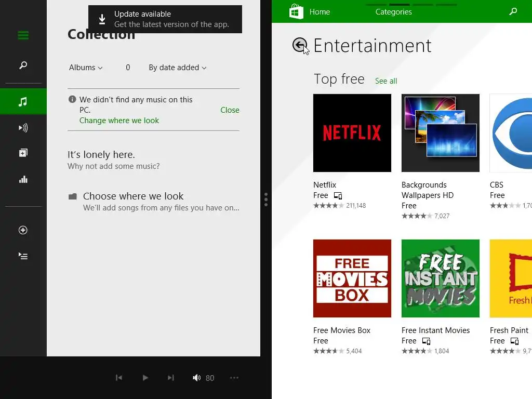The image size is (532, 399).
Task: Click the device compatibility icon beside Netflix Free
Action: point(338,196)
